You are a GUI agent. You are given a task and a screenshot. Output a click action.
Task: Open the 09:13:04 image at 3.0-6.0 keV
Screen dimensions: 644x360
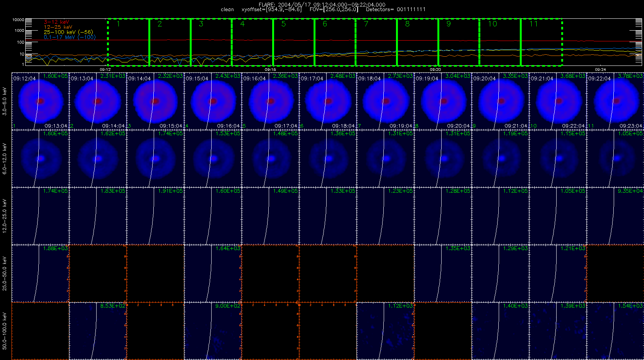(x=98, y=101)
